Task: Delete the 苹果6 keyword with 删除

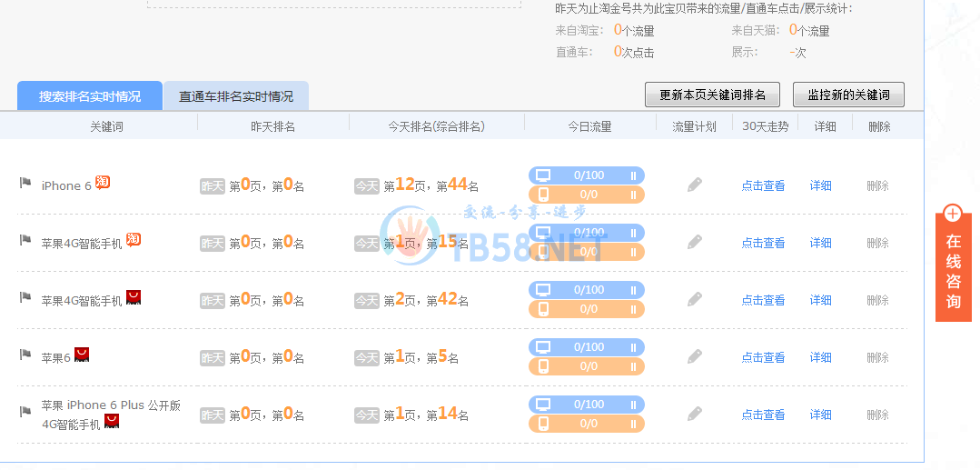Action: click(x=878, y=357)
